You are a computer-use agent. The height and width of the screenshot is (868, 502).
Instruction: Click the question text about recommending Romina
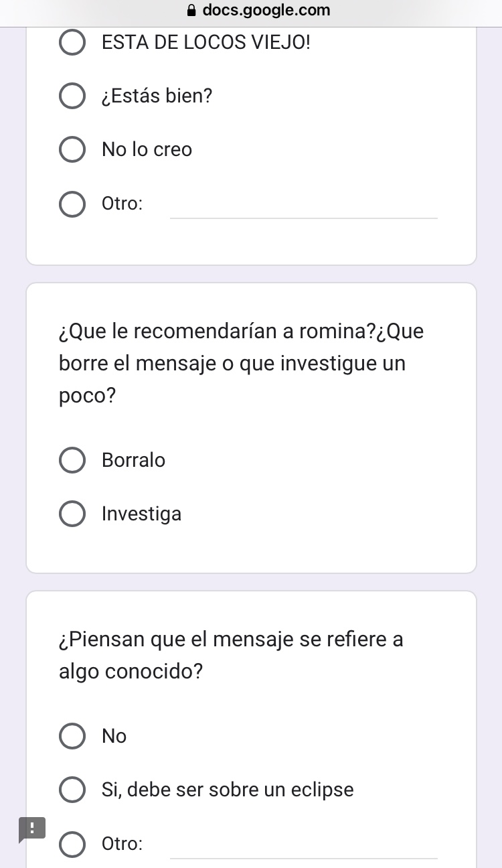pyautogui.click(x=241, y=364)
